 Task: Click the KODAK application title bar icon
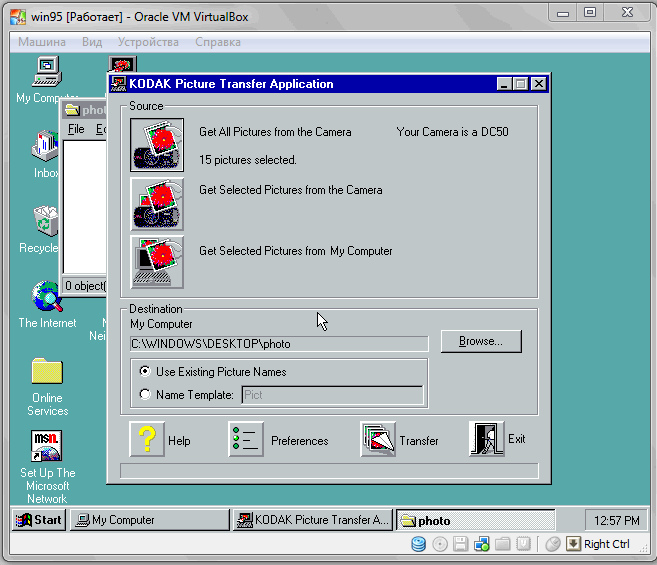[x=119, y=84]
